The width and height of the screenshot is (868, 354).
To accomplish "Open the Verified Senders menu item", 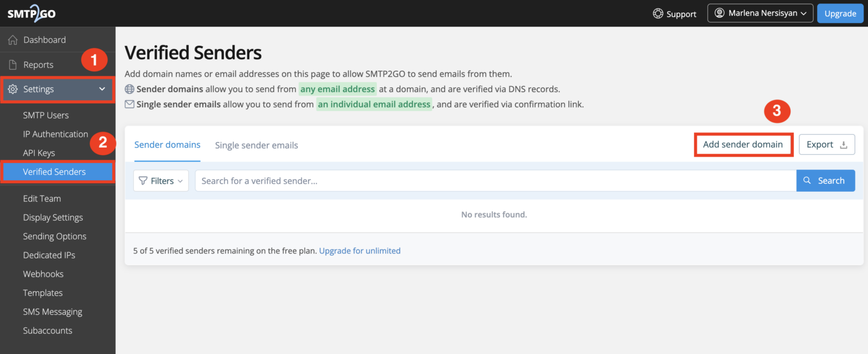I will (x=54, y=171).
